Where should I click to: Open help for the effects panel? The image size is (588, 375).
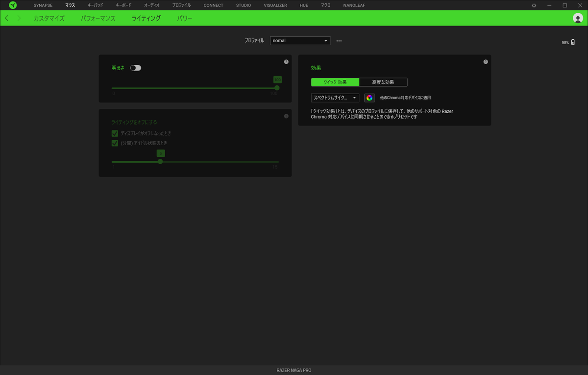tap(486, 62)
